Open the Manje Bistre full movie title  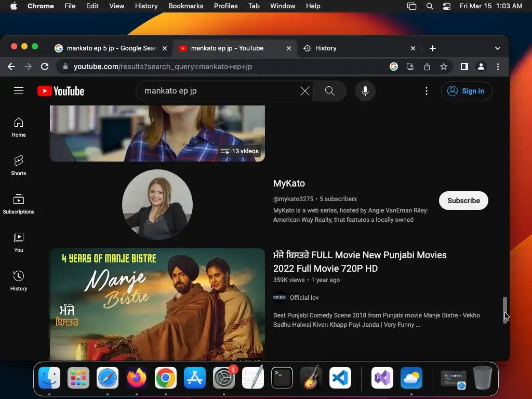coord(360,262)
